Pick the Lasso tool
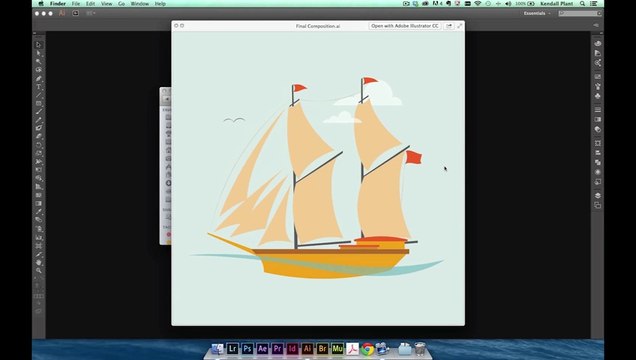636x360 pixels. click(39, 70)
